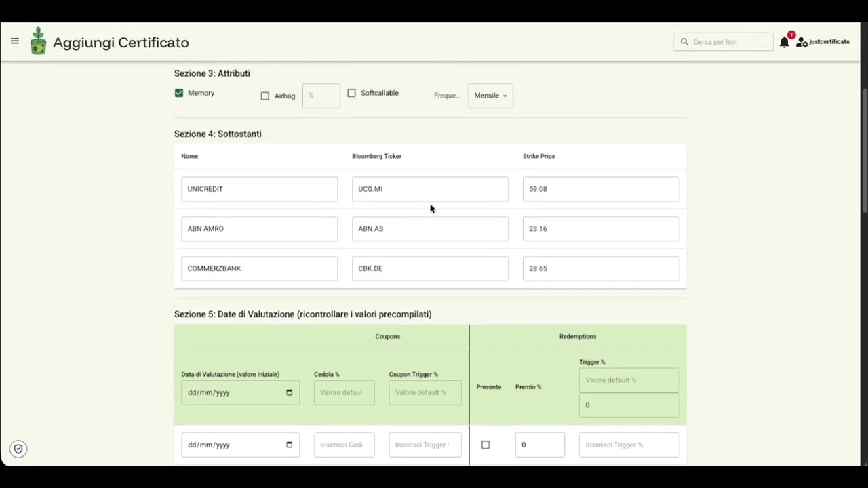868x488 pixels.
Task: Click the Sezione 3: Attributi heading
Action: click(212, 73)
